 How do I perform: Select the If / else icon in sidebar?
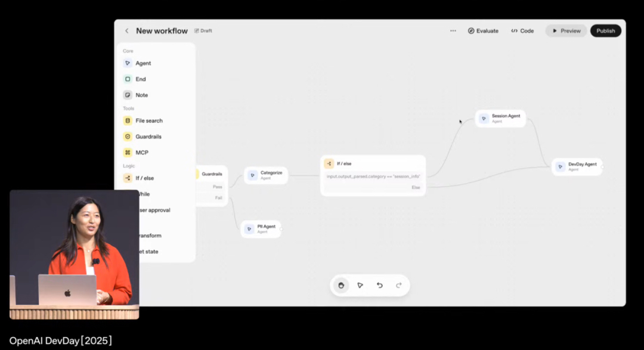128,178
